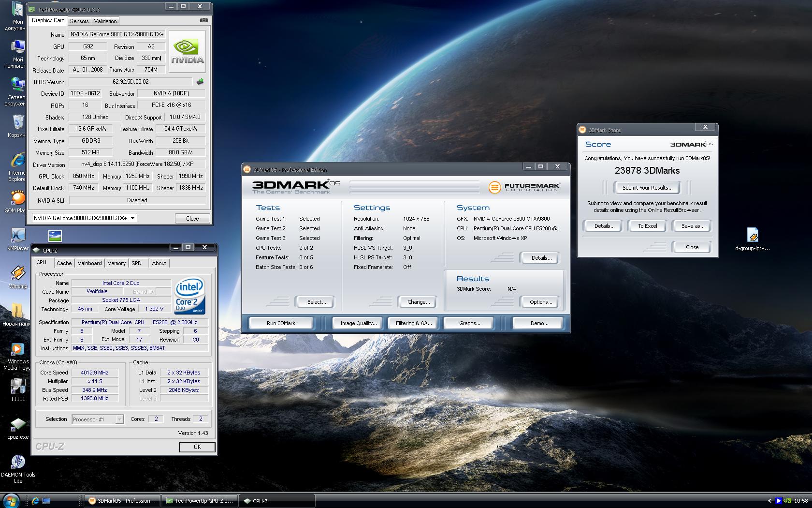812x508 pixels.
Task: Switch to the Validation tab in GPU-Z
Action: [105, 21]
